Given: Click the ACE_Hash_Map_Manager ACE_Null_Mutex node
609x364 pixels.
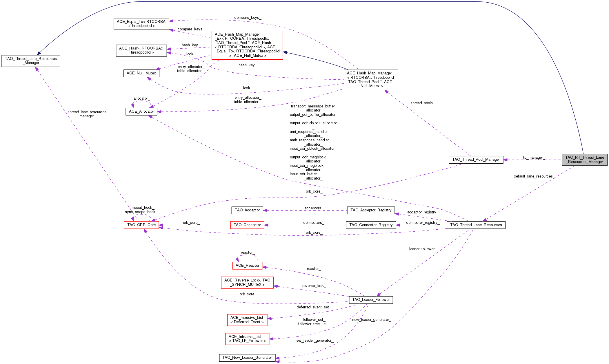Looking at the screenshot, I should (x=370, y=80).
